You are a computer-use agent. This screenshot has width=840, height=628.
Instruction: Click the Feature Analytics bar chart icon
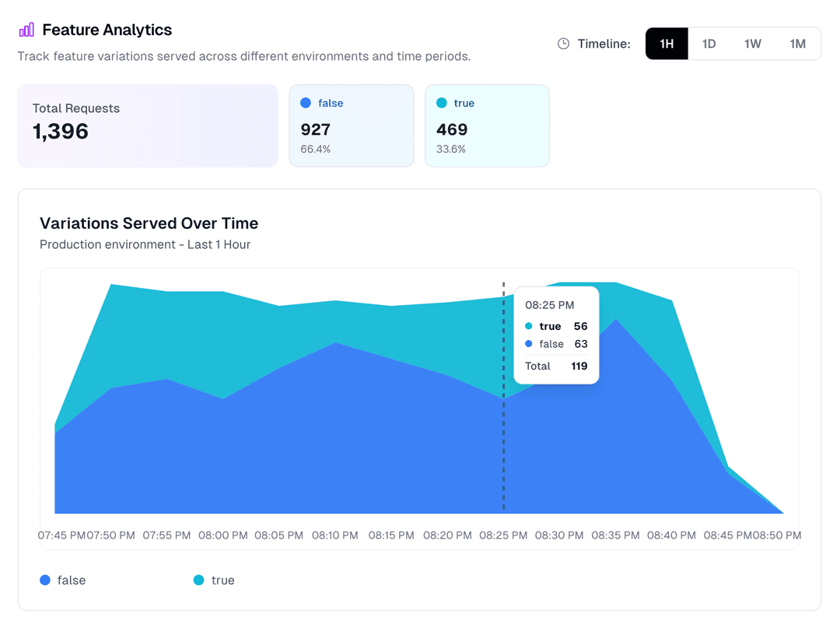coord(26,29)
